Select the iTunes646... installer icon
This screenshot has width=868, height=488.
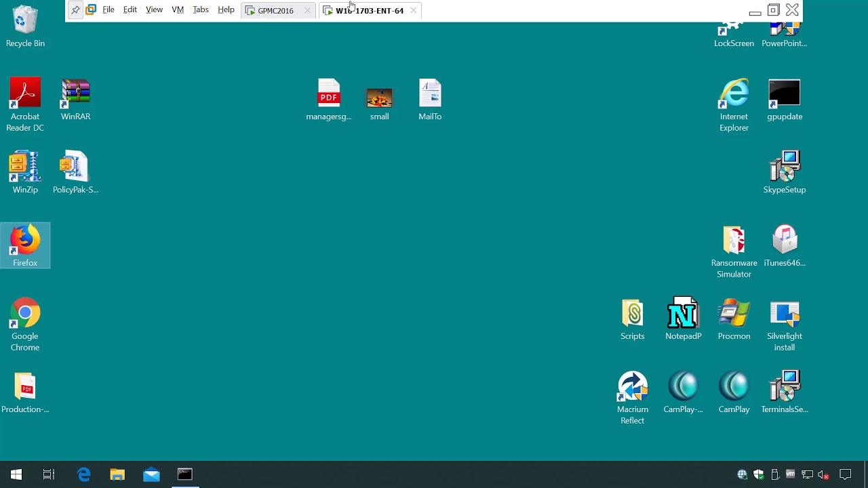[785, 246]
